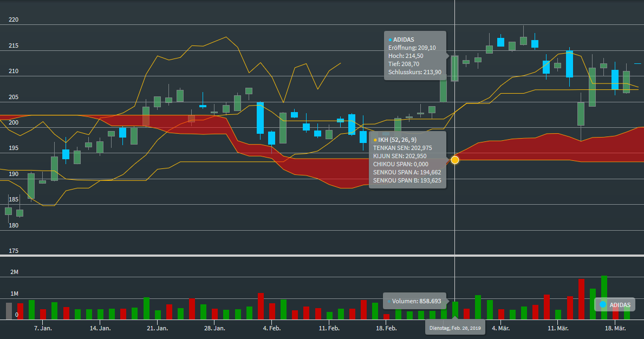The image size is (644, 339).
Task: Click the 175 price axis label
Action: click(x=14, y=251)
